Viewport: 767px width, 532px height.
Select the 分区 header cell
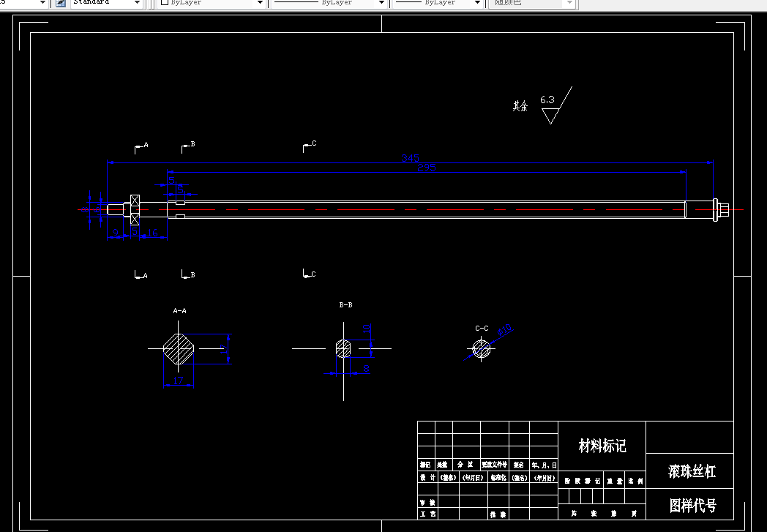coord(465,465)
